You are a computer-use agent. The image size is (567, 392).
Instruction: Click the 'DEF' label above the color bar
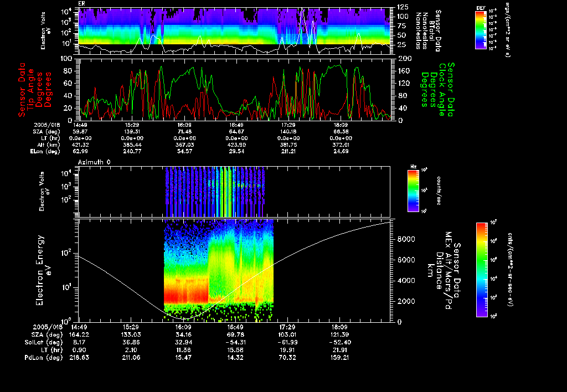coord(481,8)
